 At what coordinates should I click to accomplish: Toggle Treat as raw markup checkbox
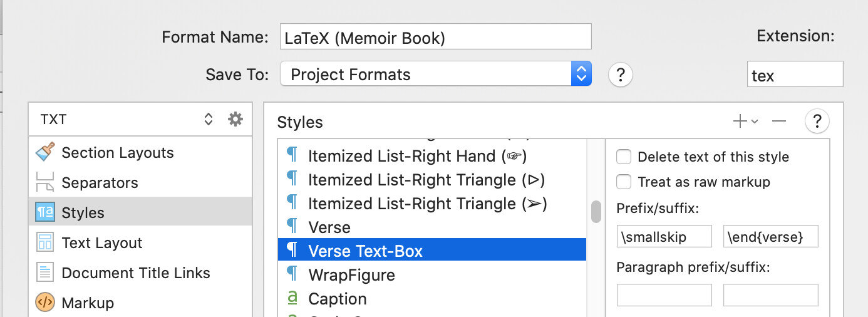click(624, 182)
